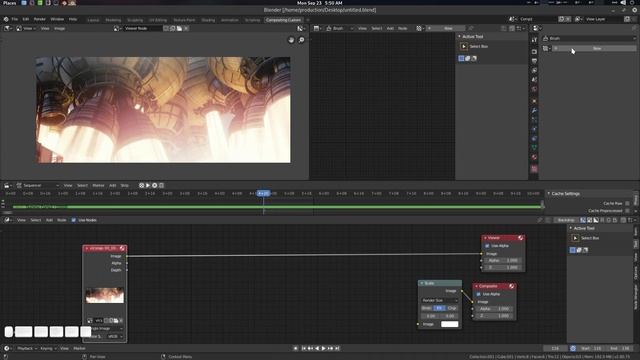Open the Output properties tab icon
This screenshot has width=640, height=360.
click(x=534, y=61)
